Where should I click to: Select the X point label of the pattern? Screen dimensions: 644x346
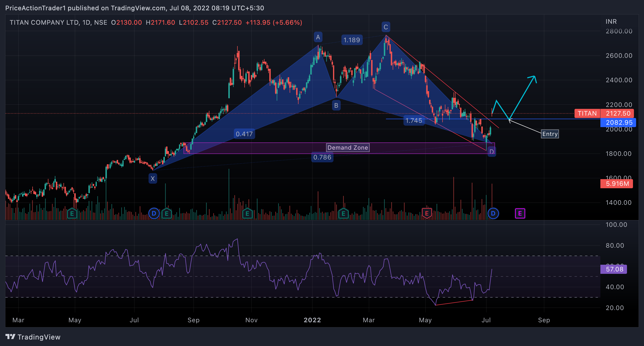(153, 179)
